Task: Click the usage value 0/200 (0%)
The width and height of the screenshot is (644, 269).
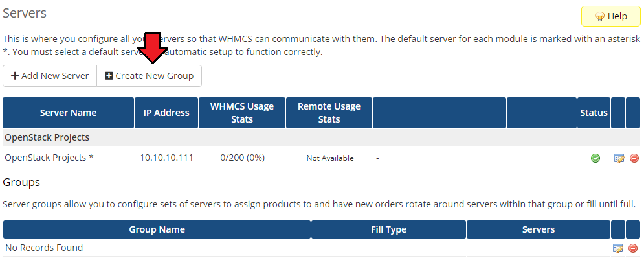Action: click(242, 158)
